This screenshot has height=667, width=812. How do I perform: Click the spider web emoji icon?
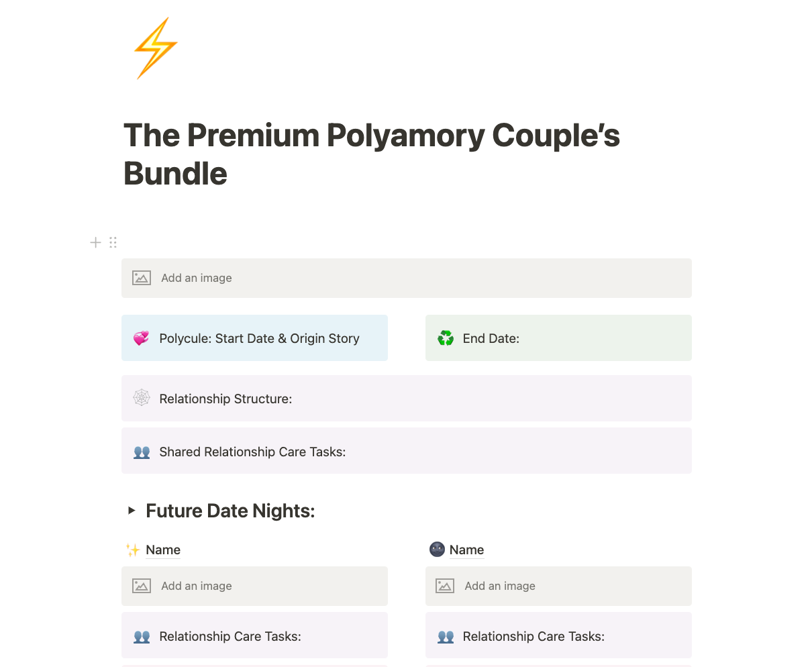click(x=141, y=398)
